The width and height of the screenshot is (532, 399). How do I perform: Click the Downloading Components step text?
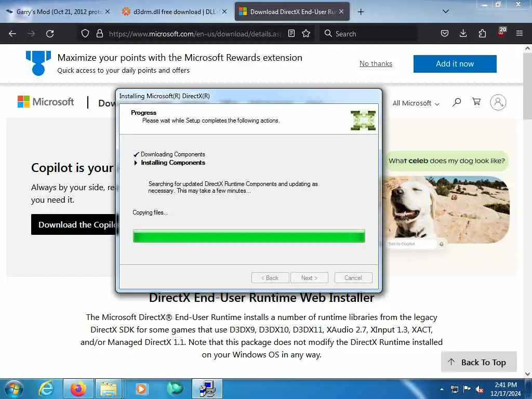pos(172,154)
